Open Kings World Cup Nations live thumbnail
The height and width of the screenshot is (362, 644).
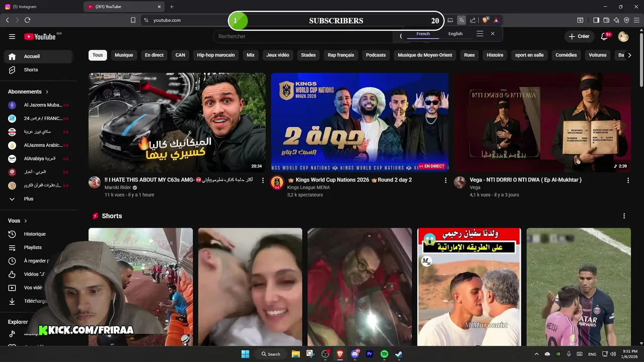click(360, 123)
